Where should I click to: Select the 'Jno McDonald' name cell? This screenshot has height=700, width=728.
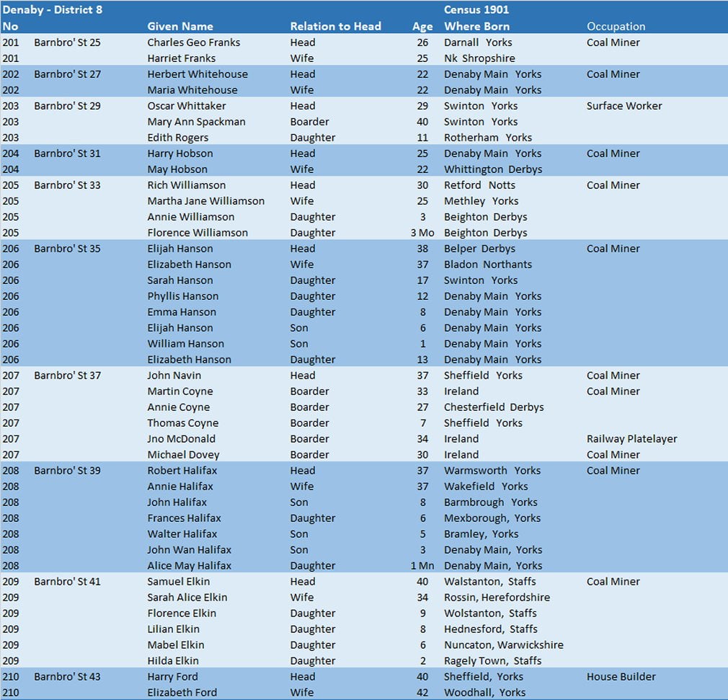181,439
